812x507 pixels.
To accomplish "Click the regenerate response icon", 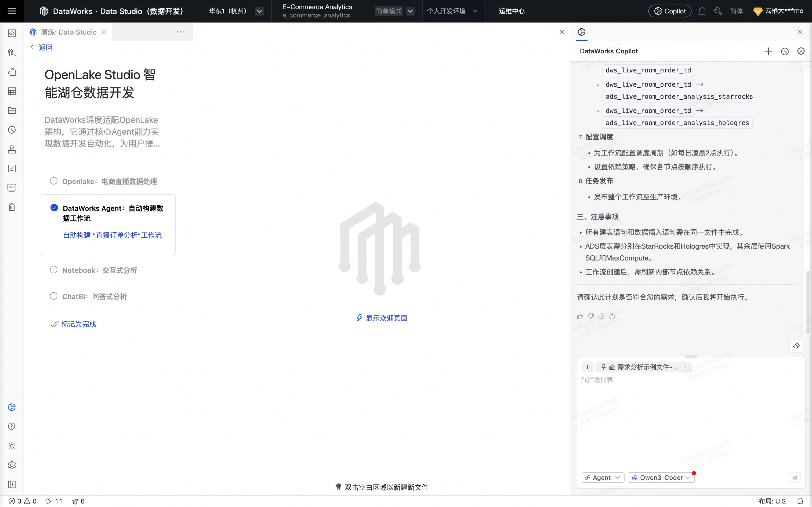I will 612,316.
